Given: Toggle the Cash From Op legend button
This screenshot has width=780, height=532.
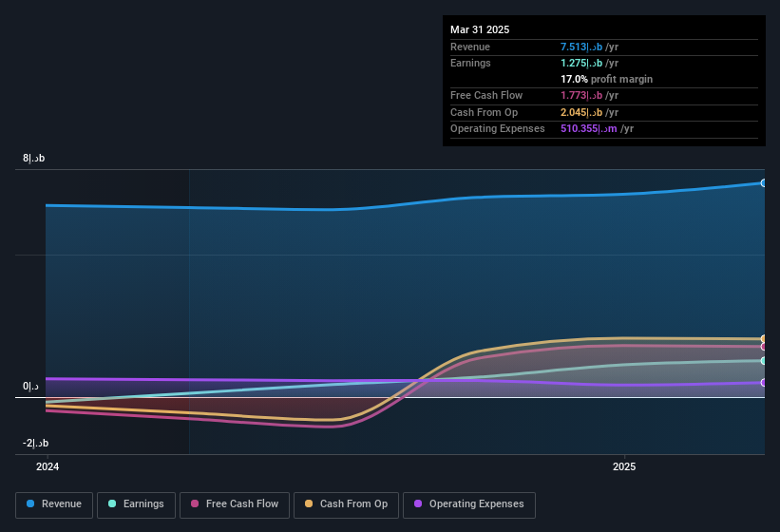Looking at the screenshot, I should (346, 504).
